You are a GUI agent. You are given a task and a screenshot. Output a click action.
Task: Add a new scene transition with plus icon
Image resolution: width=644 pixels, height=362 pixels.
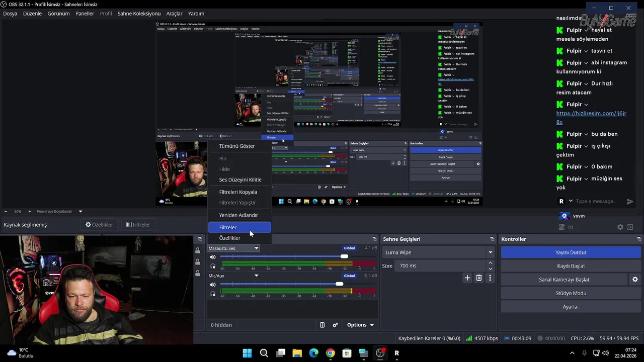click(467, 278)
